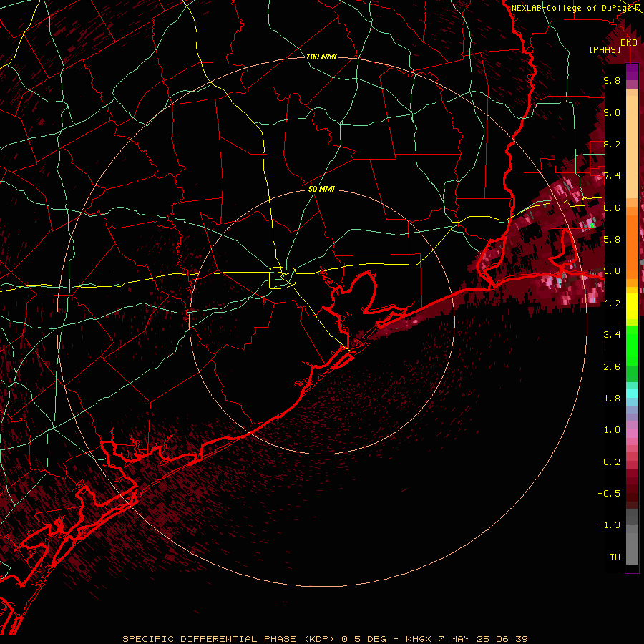Click the 2.6 value on the scale
Viewport: 644px width, 644px height.
(612, 366)
